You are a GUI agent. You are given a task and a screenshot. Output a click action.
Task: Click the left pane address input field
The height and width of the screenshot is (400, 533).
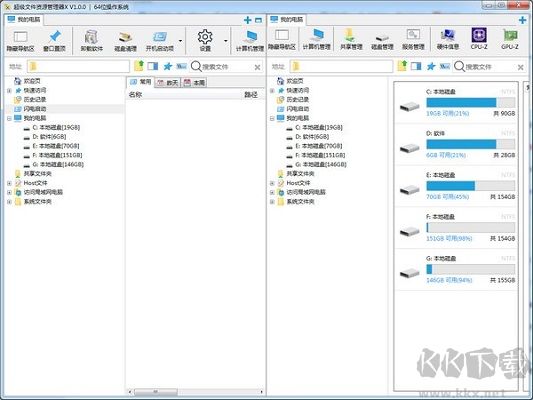78,66
